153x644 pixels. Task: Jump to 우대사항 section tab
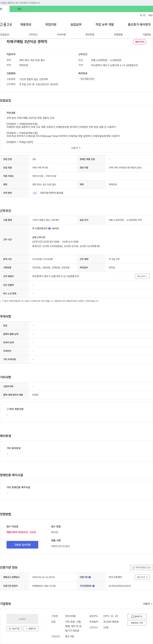[61, 35]
